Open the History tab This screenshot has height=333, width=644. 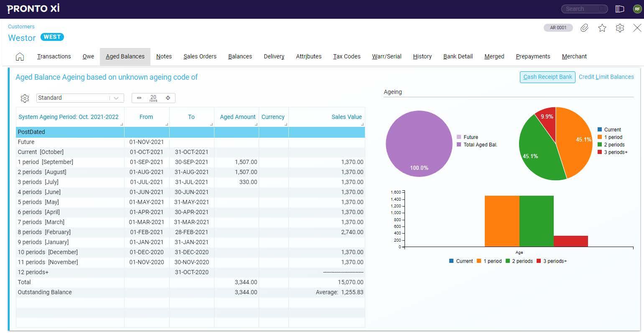pos(422,56)
